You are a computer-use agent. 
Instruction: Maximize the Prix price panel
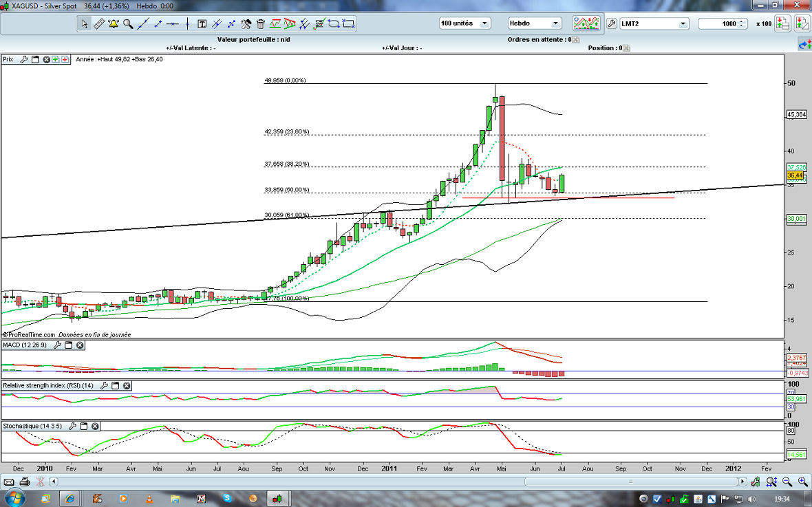click(x=35, y=60)
